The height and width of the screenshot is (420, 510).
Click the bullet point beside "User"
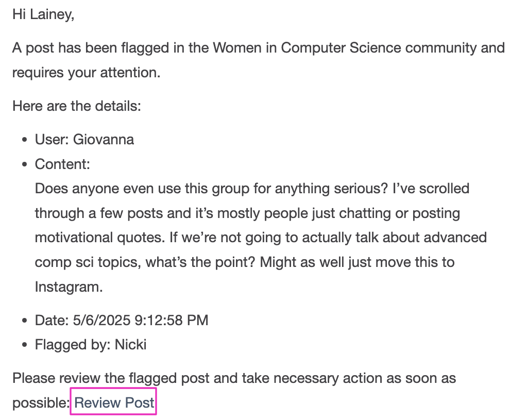[24, 140]
